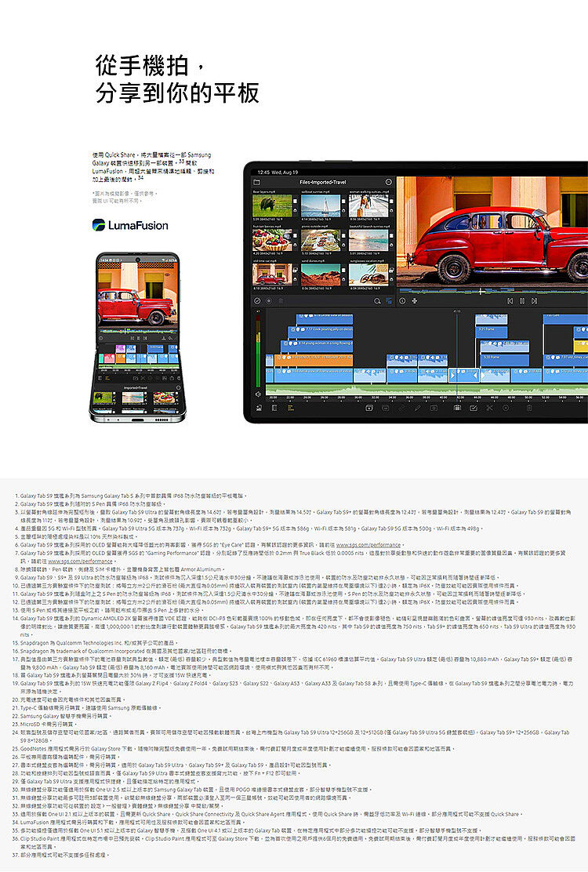Select the orange clip in the tablet timeline

click(x=314, y=361)
